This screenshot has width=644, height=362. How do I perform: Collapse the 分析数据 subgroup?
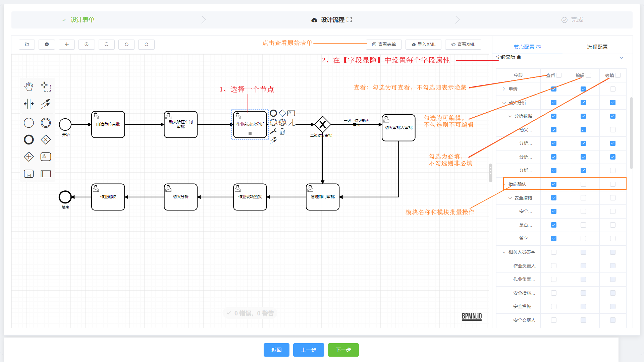click(x=510, y=116)
